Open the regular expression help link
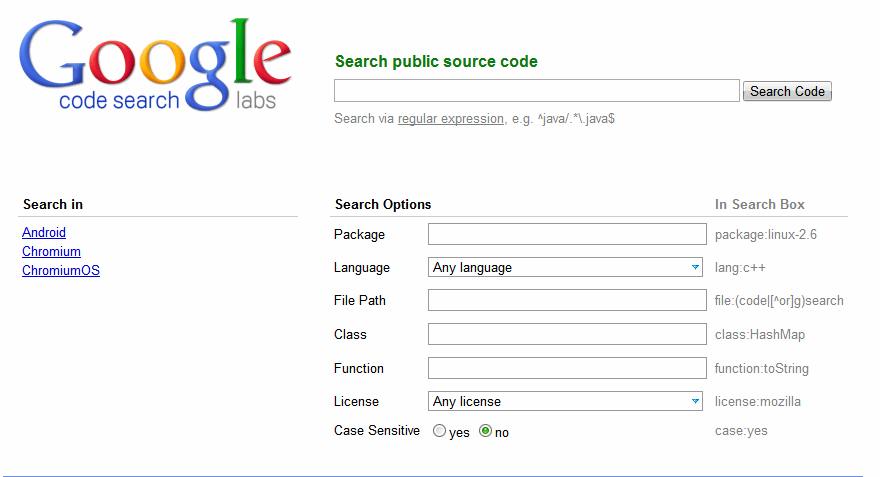Screen dimensions: 880x477 coord(451,119)
